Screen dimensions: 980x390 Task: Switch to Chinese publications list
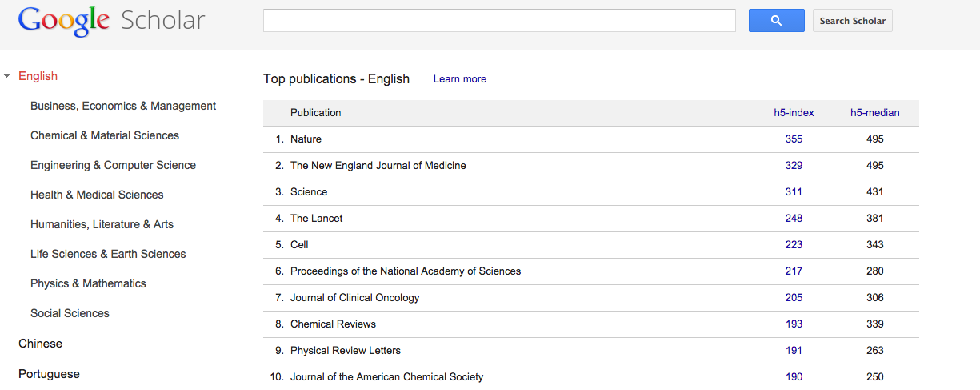pyautogui.click(x=40, y=344)
